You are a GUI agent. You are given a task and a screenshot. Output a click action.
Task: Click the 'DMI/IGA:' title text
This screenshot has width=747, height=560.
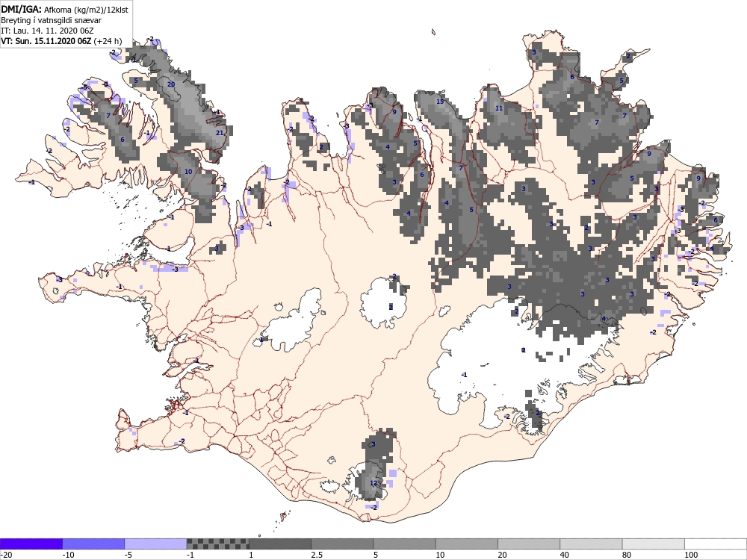[x=20, y=9]
